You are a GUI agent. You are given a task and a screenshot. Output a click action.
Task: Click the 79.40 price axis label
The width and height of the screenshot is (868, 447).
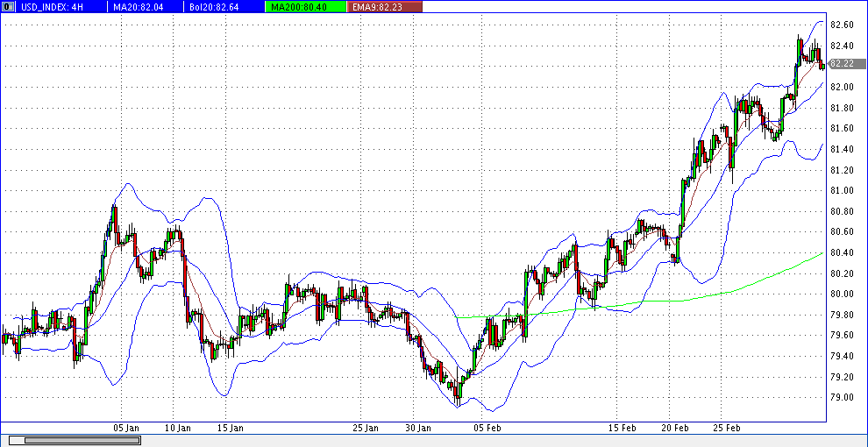pos(842,356)
